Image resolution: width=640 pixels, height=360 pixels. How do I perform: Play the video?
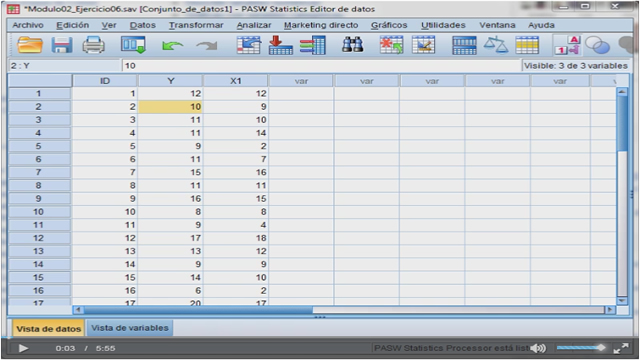click(23, 348)
